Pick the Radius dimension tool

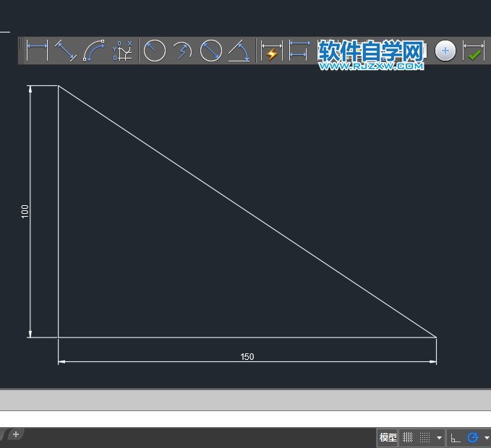click(x=154, y=51)
